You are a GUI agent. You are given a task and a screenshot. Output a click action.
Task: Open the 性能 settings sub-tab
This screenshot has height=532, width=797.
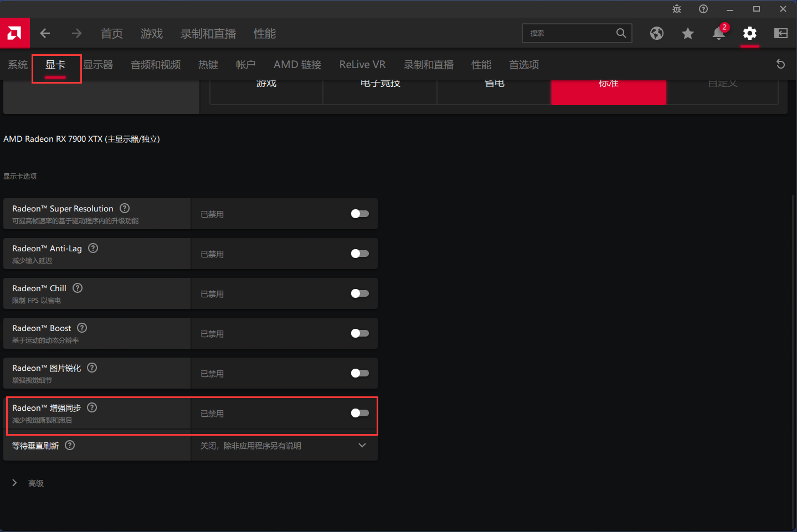point(481,65)
